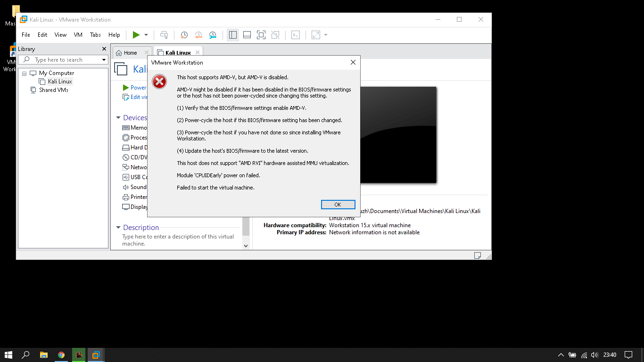644x362 pixels.
Task: Select Kali Linux in the Library tree
Action: tap(60, 82)
